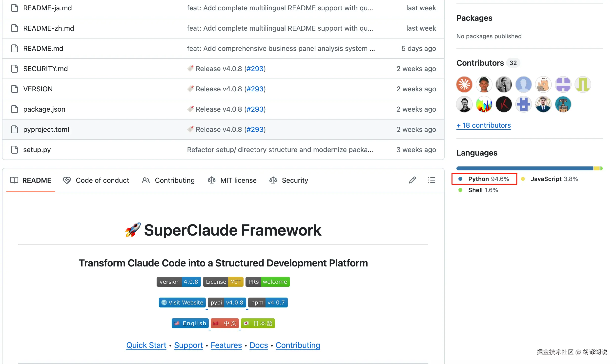616x364 pixels.
Task: Open the pyproject.toml file
Action: tap(46, 129)
